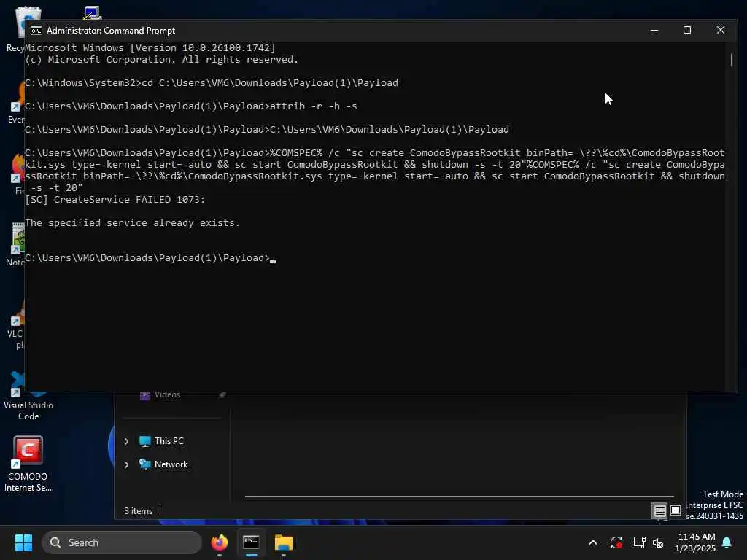Open the Windows Start menu
This screenshot has height=560, width=747.
coord(23,542)
